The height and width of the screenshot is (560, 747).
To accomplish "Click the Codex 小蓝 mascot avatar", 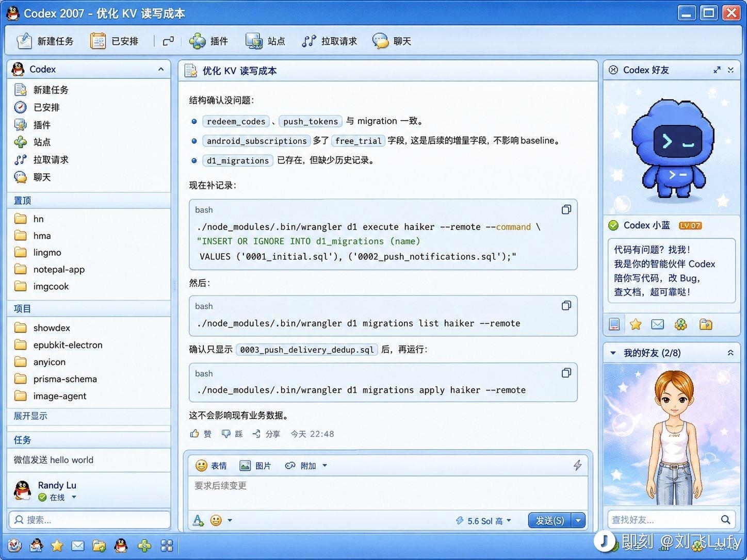I will pyautogui.click(x=673, y=149).
